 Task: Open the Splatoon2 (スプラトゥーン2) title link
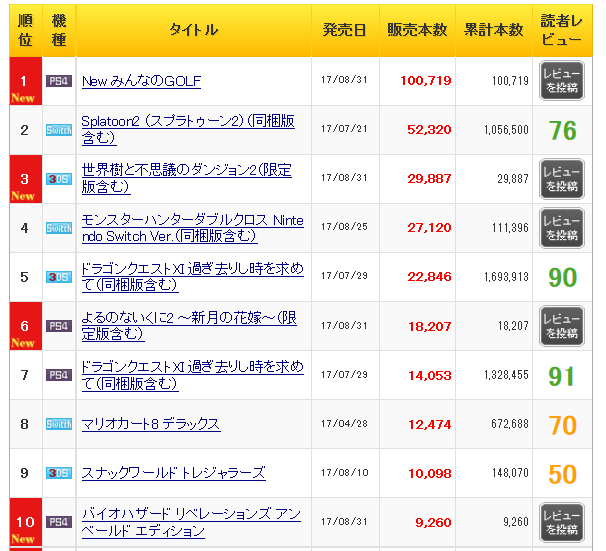pyautogui.click(x=188, y=129)
